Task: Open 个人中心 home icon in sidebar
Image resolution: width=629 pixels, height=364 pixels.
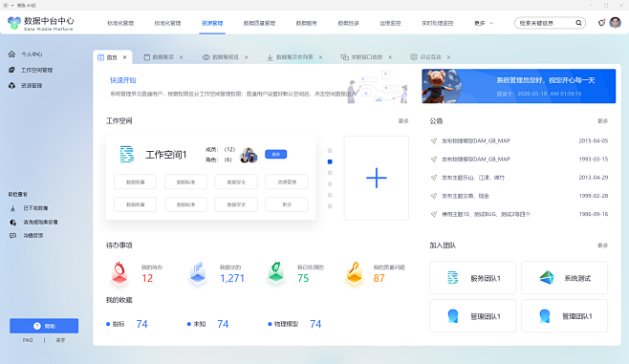Action: click(12, 54)
